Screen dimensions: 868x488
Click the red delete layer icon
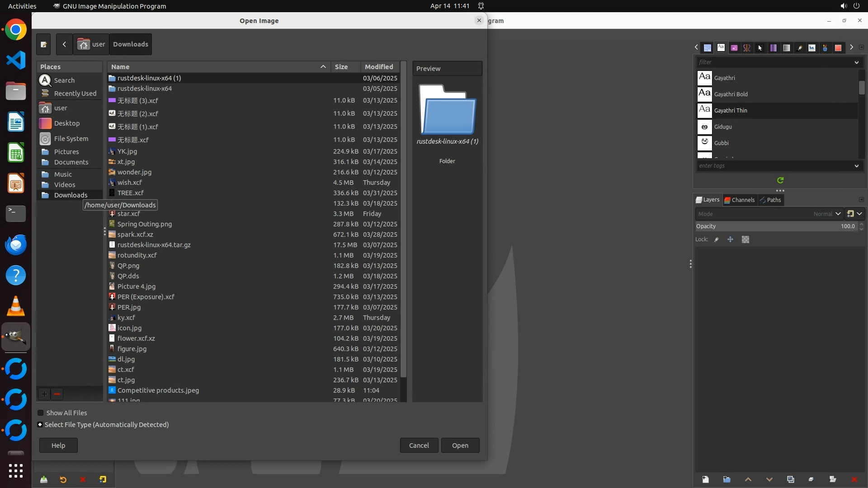[854, 479]
